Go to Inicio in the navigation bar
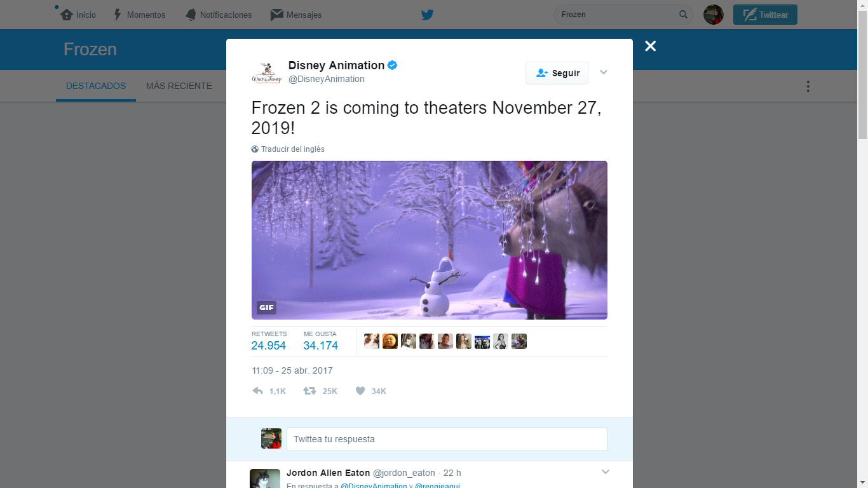 click(78, 15)
